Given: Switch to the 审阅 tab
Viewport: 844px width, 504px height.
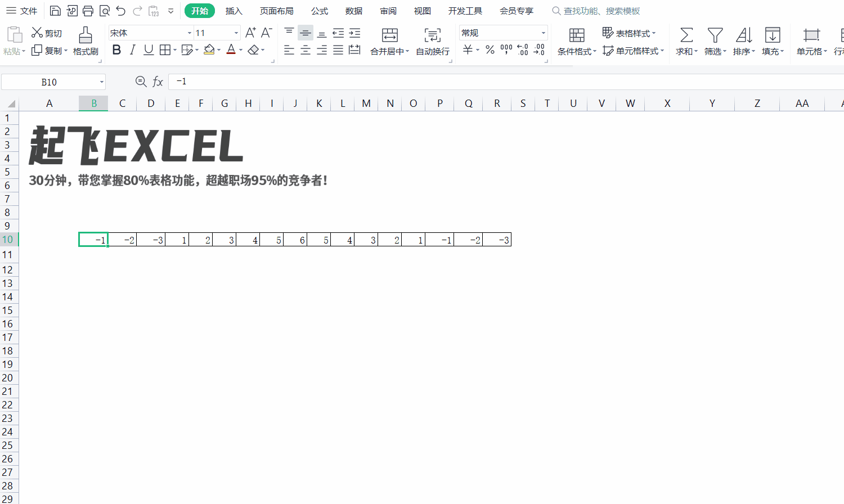Looking at the screenshot, I should click(388, 11).
